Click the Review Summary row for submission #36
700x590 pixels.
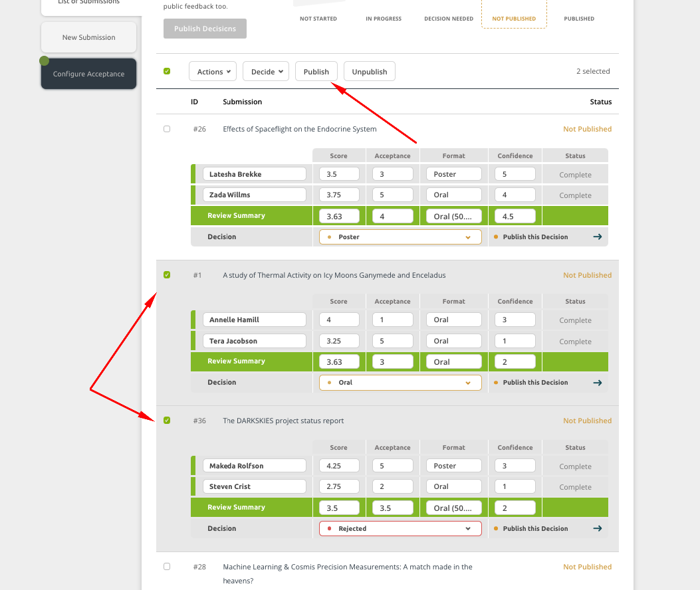coord(399,508)
